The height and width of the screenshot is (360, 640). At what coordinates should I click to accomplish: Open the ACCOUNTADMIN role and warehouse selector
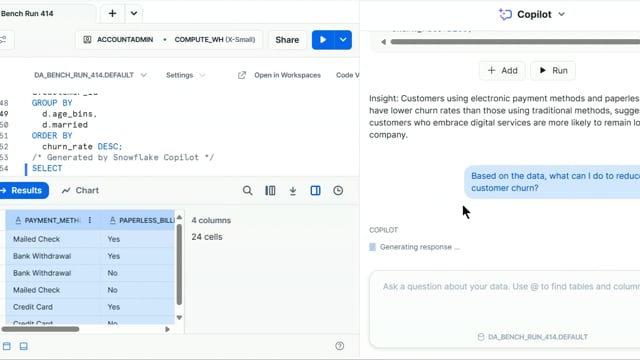169,40
